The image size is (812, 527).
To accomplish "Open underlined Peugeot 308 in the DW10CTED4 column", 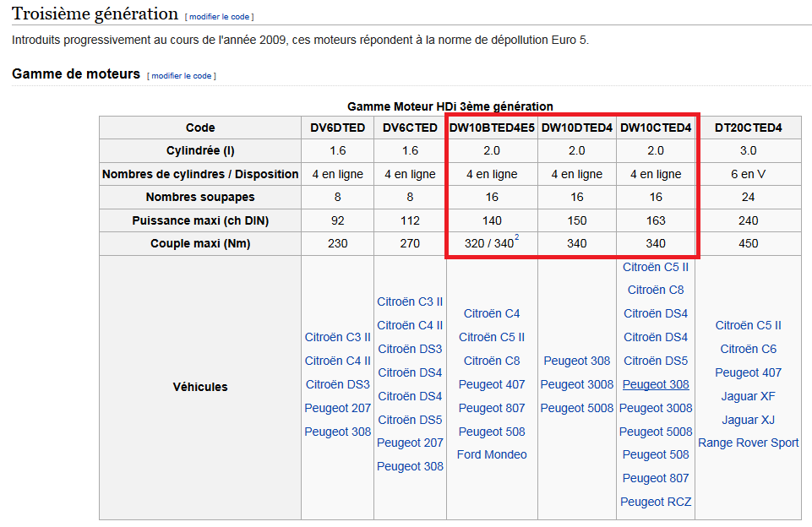I will (656, 384).
